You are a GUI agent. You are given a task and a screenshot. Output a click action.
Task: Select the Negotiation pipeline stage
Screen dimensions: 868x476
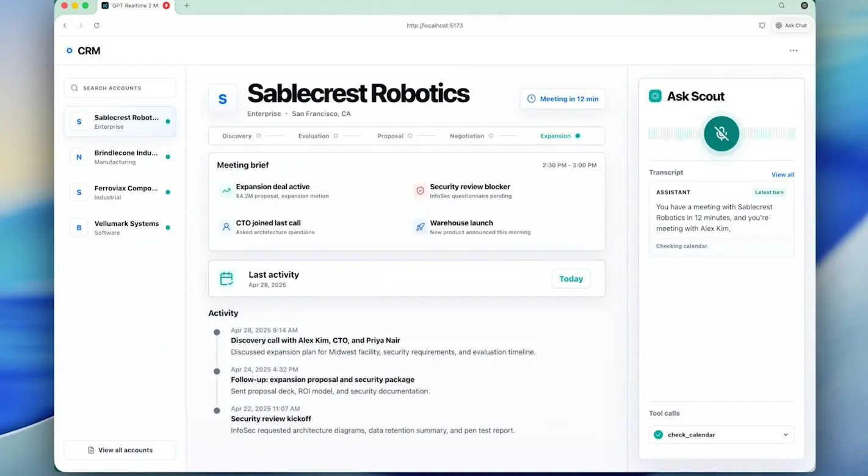471,136
